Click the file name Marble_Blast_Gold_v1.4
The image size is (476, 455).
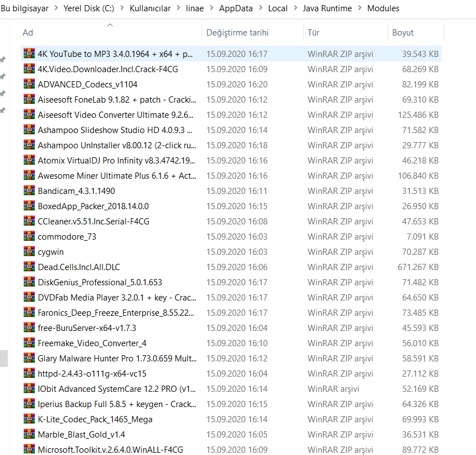tap(81, 434)
